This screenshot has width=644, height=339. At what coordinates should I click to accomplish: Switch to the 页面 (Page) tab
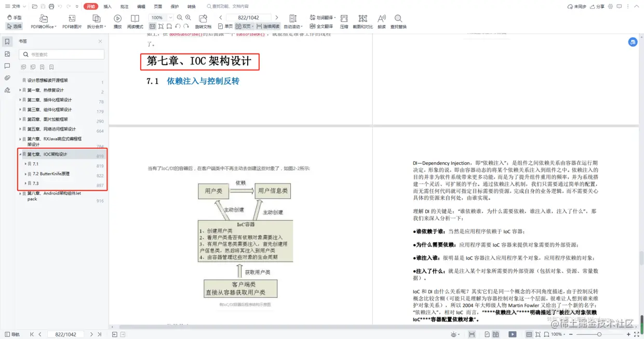[158, 6]
